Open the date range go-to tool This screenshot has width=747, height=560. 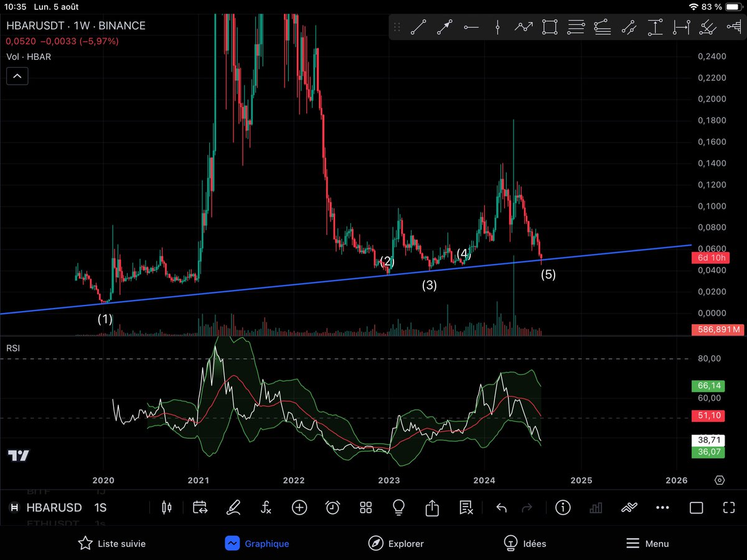(x=200, y=508)
